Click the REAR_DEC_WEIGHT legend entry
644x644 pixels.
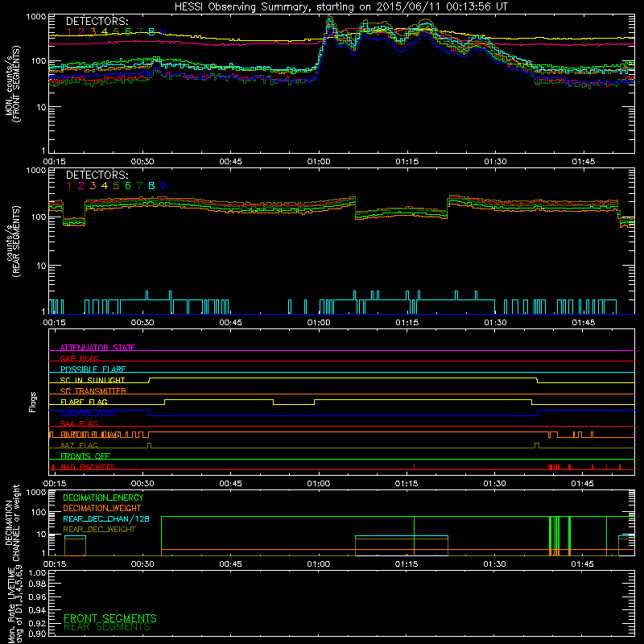click(99, 530)
